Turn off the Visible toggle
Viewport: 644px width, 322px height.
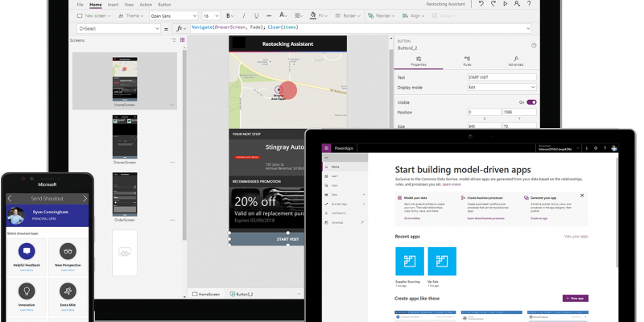pyautogui.click(x=531, y=102)
